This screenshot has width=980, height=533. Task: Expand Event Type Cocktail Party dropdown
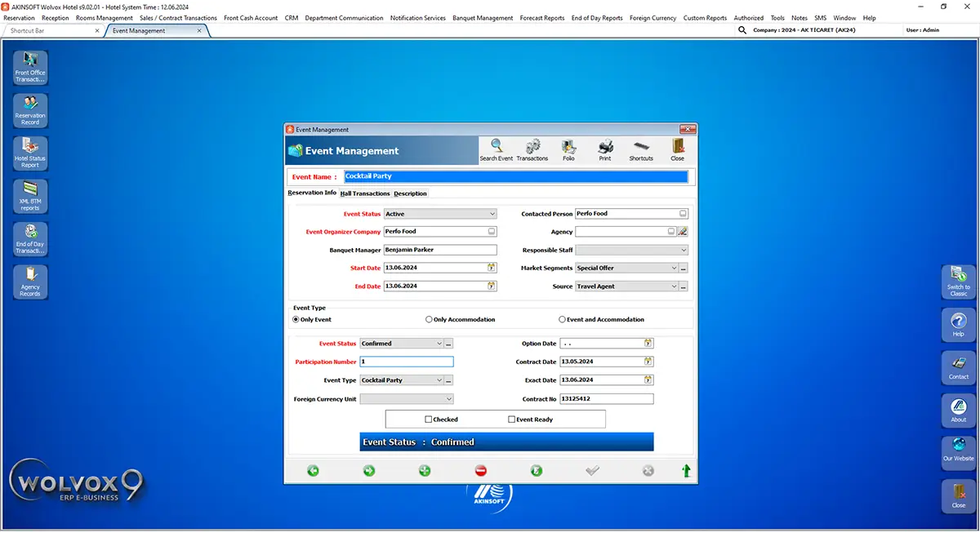439,380
